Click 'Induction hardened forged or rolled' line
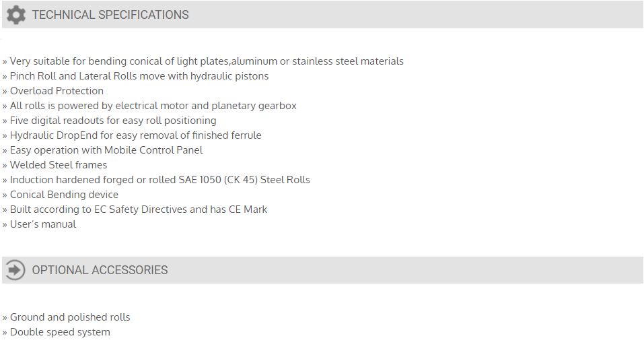This screenshot has height=357, width=644. point(156,180)
